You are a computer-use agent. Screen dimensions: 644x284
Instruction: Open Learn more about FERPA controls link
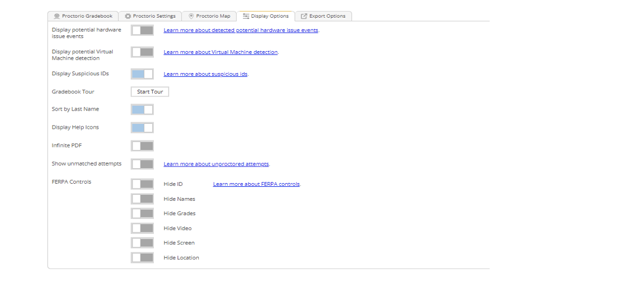coord(256,184)
